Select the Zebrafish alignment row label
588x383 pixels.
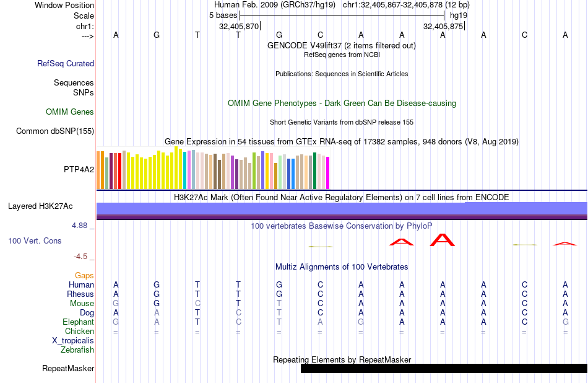point(77,350)
